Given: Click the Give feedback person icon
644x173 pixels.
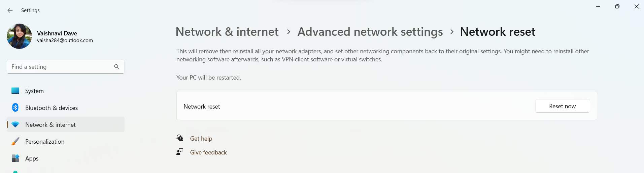Looking at the screenshot, I should (x=180, y=152).
